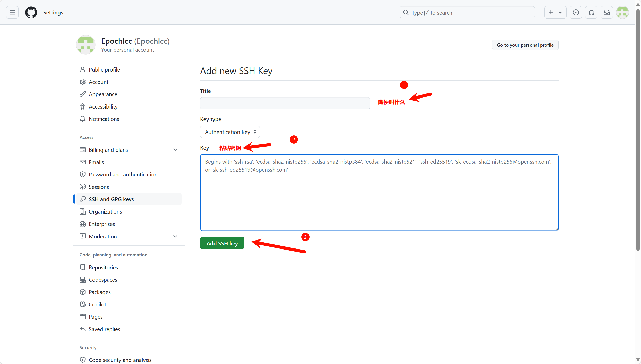Screen dimensions: 641x364
Task: Open the create-new plus menu
Action: 555,12
